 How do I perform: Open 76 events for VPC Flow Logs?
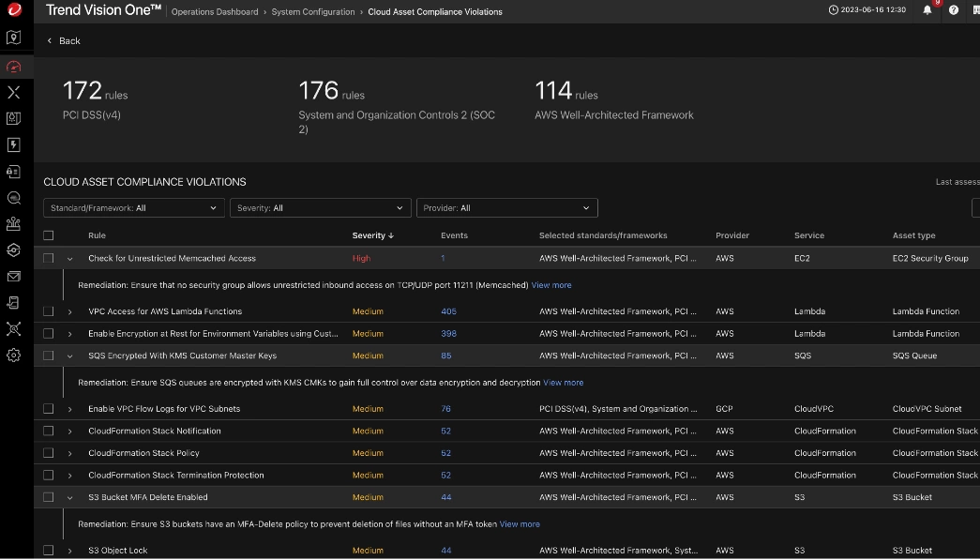(x=445, y=409)
